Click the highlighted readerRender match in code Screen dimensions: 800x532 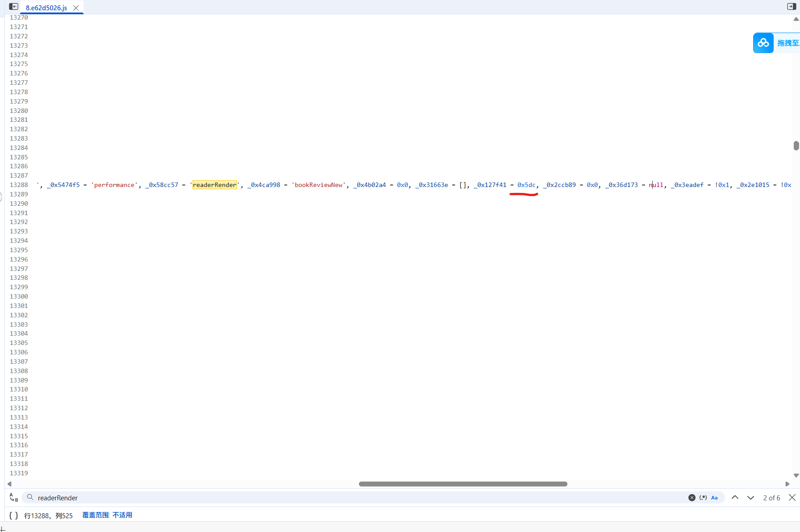[x=215, y=185]
